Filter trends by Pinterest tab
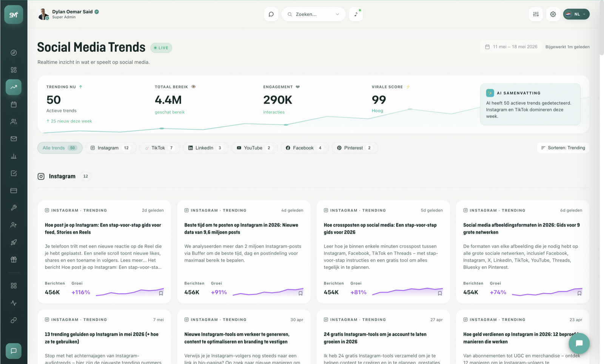This screenshot has width=604, height=364. pyautogui.click(x=354, y=148)
